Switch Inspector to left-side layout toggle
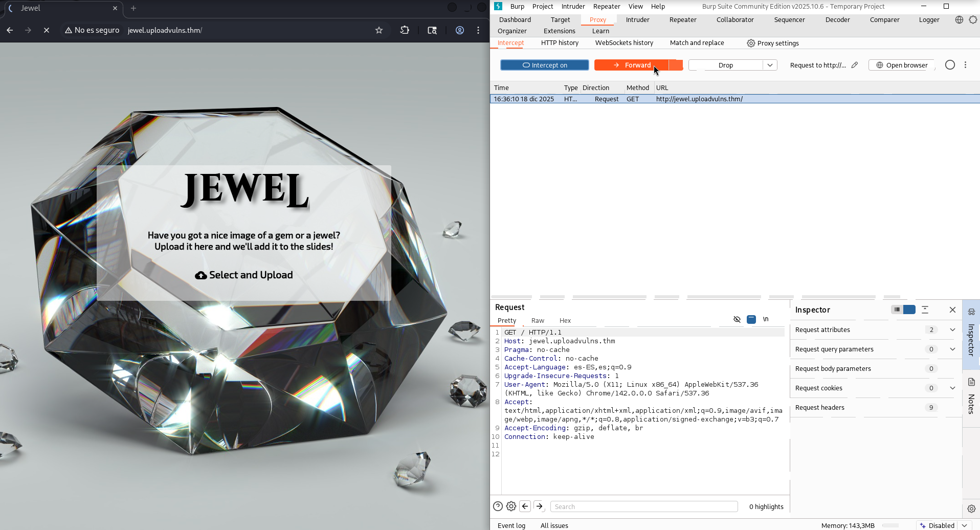 [897, 310]
